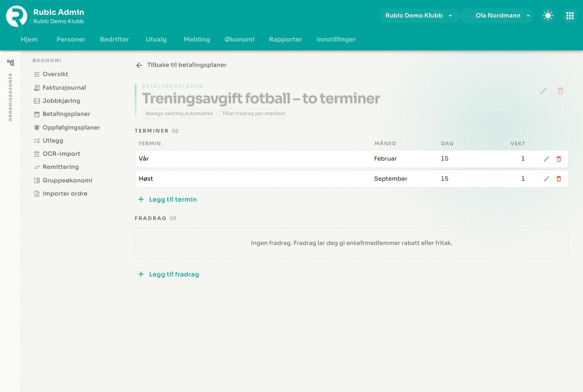Delete the Vår termin row
Image resolution: width=583 pixels, height=392 pixels.
pos(558,159)
